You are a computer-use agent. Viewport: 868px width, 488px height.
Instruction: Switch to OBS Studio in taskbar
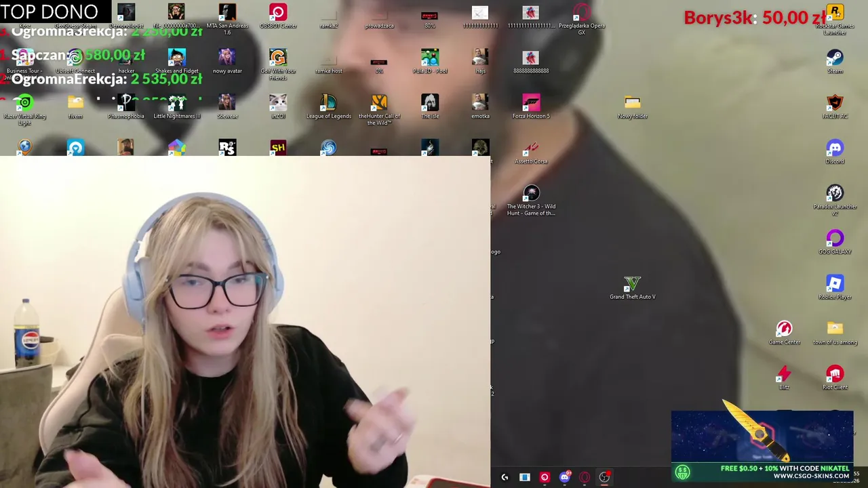tap(604, 477)
